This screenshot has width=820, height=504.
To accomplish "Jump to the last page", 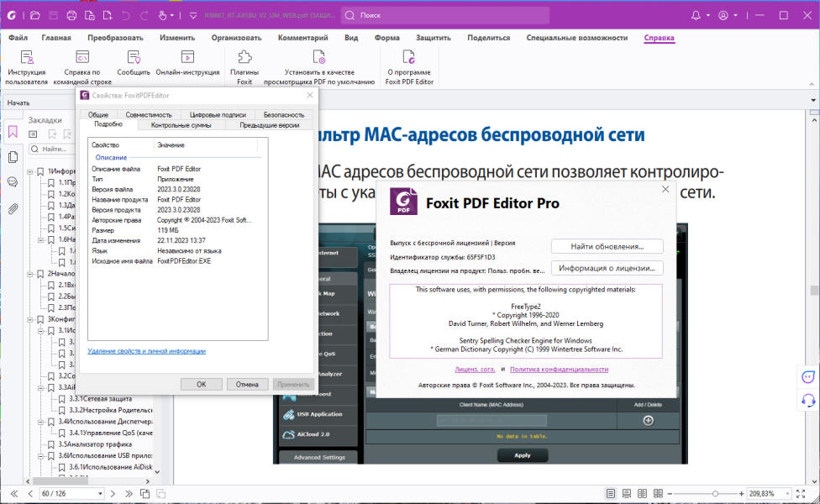I will pyautogui.click(x=129, y=494).
